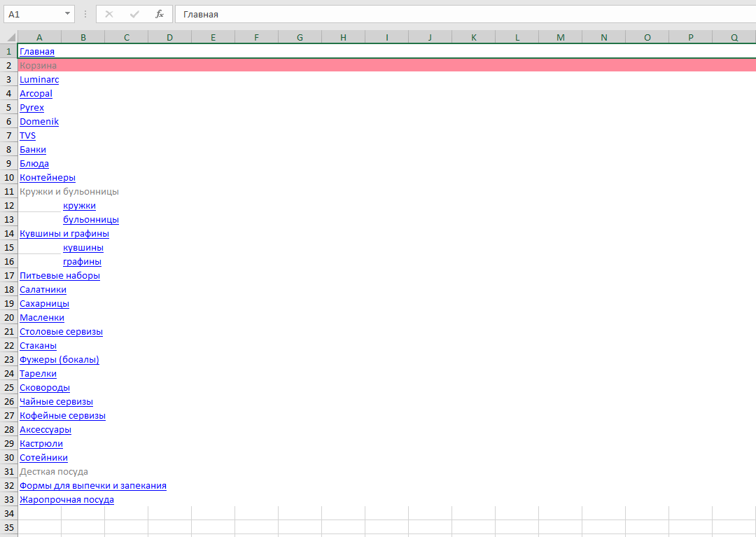The image size is (756, 537).
Task: Follow the Кастрюли link
Action: 41,443
